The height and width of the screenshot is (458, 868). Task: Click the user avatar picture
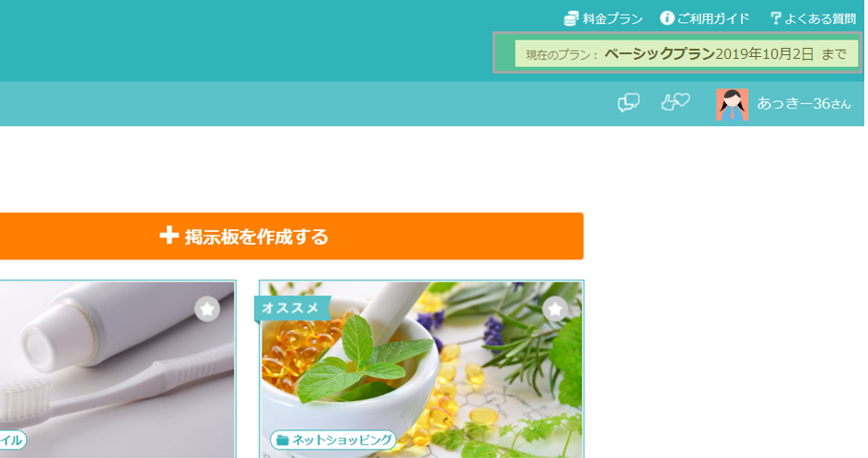(x=732, y=104)
